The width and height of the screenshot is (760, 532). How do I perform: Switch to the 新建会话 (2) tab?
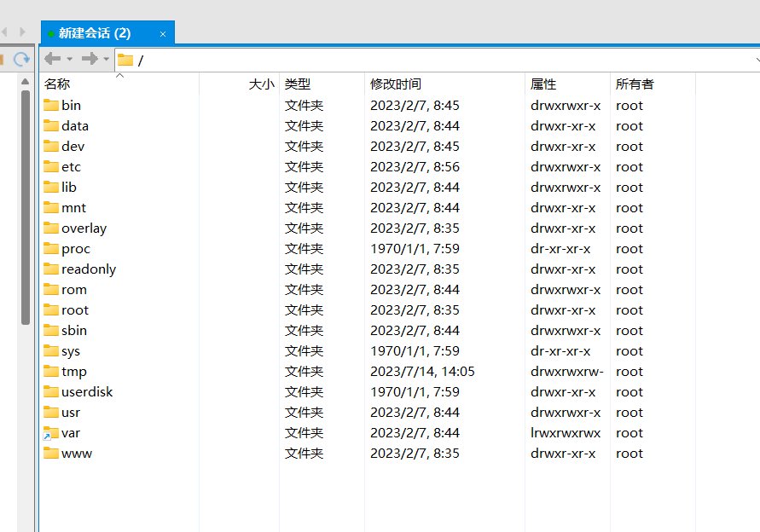point(94,33)
